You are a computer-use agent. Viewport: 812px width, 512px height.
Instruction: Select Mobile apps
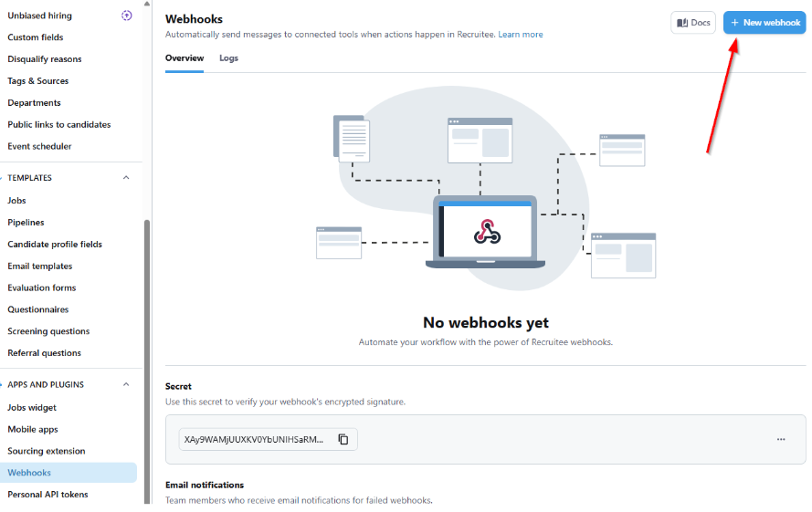pyautogui.click(x=33, y=429)
